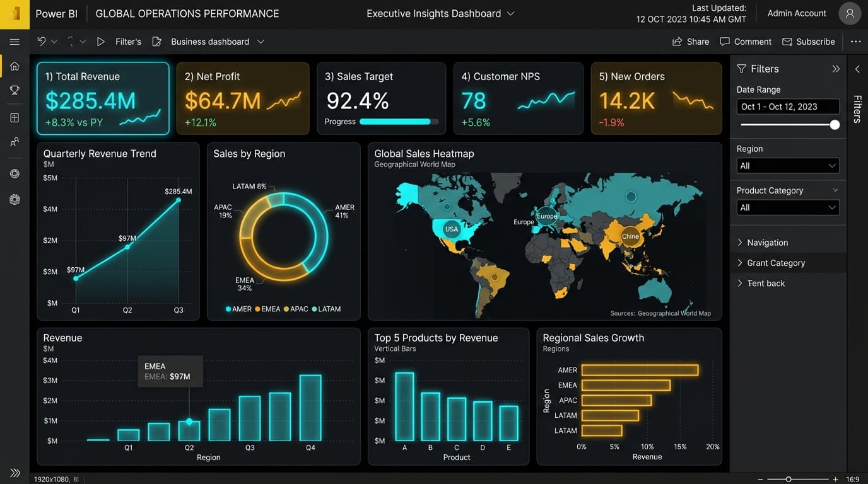The width and height of the screenshot is (868, 484).
Task: Open the undo history dropdown arrow
Action: click(54, 42)
